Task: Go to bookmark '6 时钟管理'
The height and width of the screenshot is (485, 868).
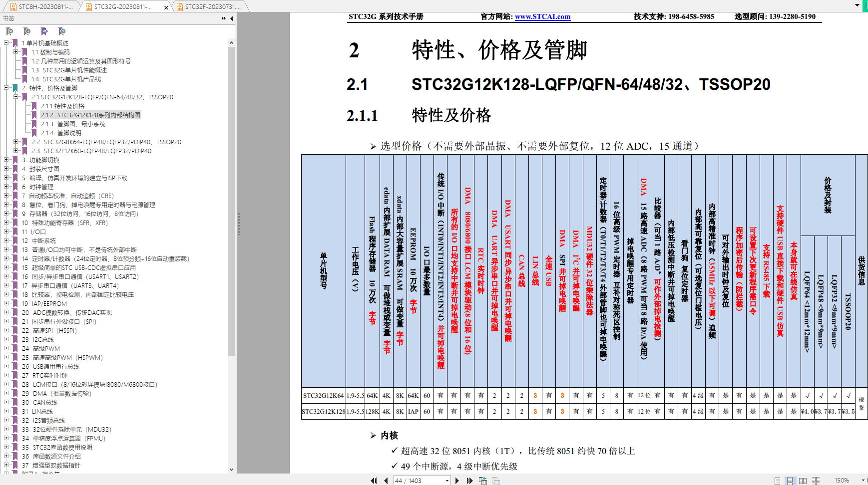Action: point(37,187)
